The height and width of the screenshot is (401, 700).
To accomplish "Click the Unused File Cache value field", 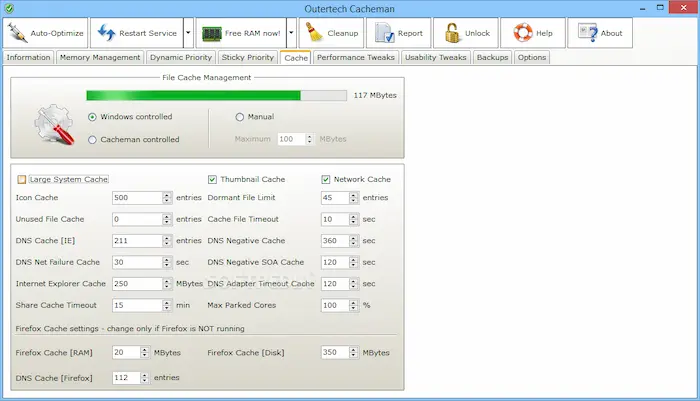I will pos(137,219).
